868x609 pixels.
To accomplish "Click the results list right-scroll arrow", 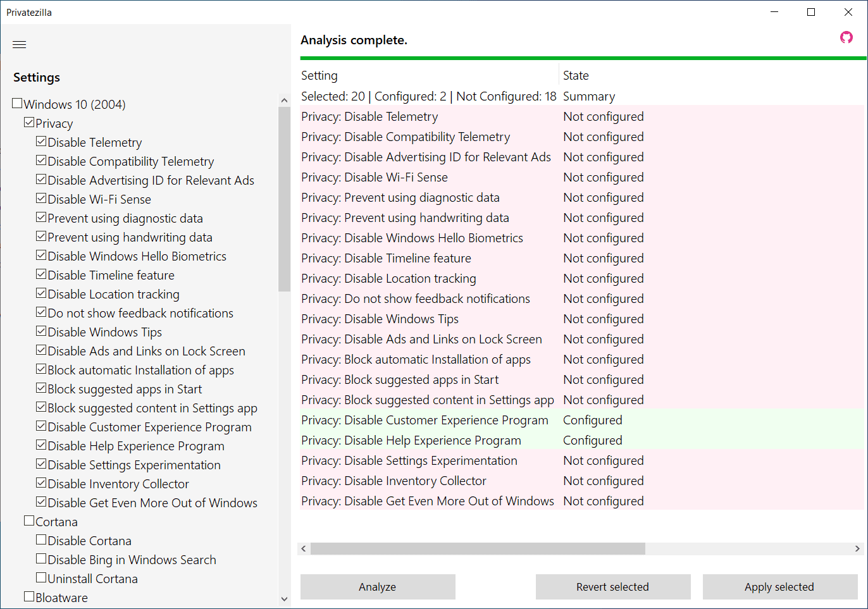I will coord(857,548).
